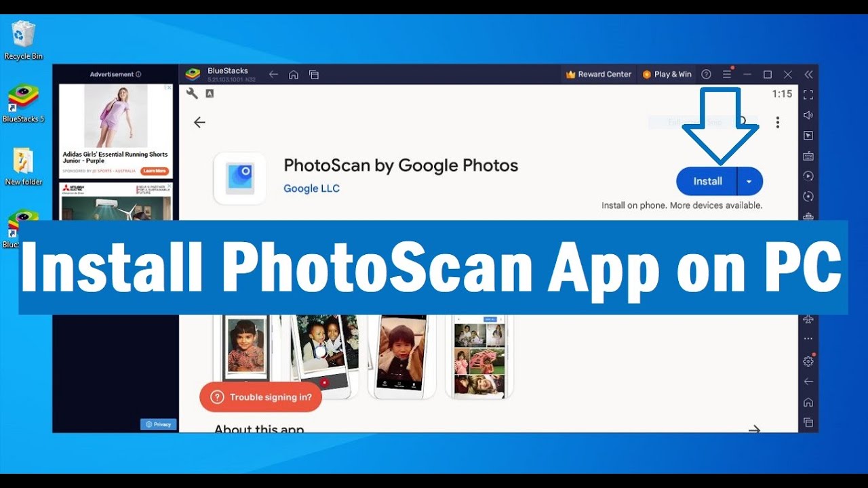The image size is (868, 488).
Task: Click the home icon at sidebar bottom
Action: point(808,402)
